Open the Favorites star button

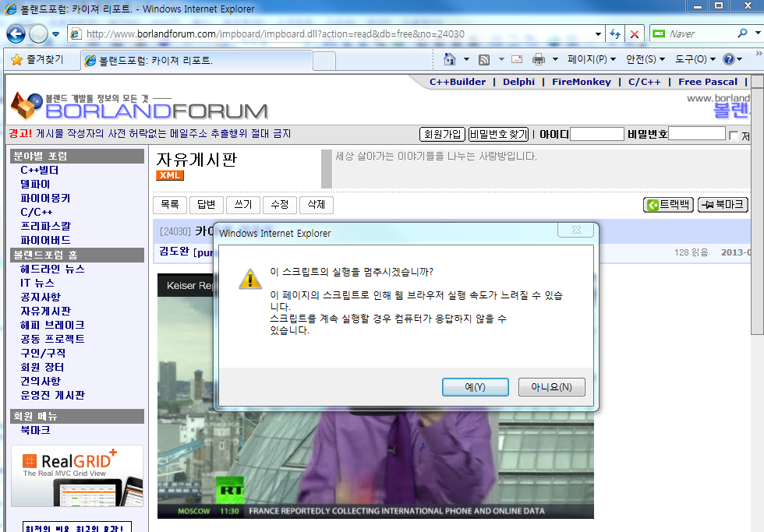37,59
